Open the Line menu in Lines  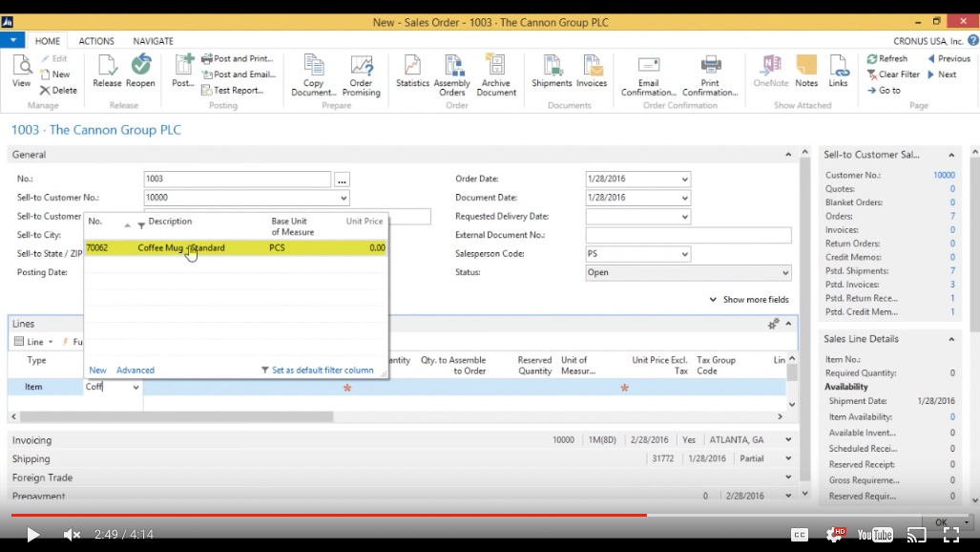coord(33,342)
